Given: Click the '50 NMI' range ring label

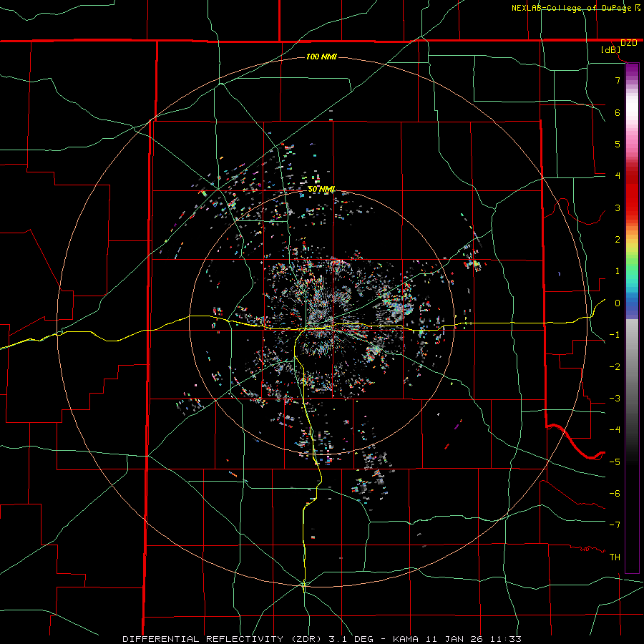Looking at the screenshot, I should point(321,190).
